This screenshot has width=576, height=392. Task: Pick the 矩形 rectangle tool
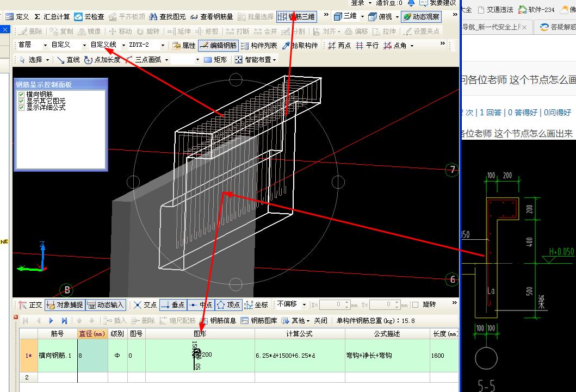(x=215, y=60)
